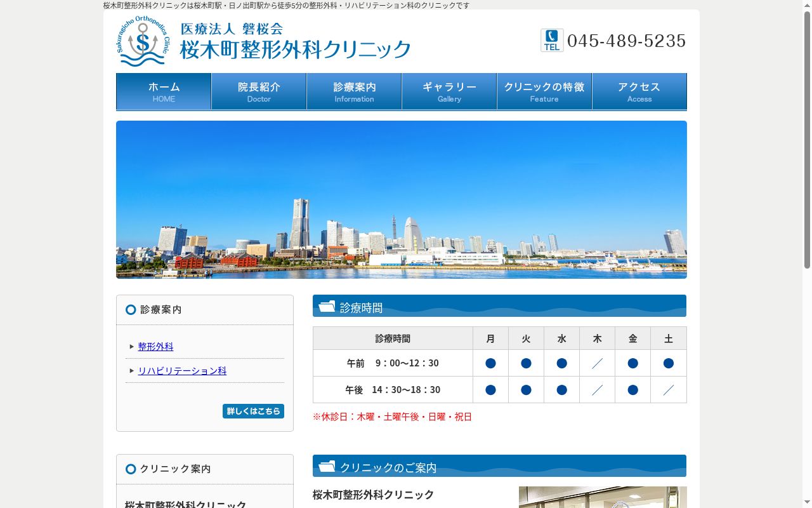The image size is (812, 508).
Task: Click the top tagline description text
Action: (x=287, y=5)
